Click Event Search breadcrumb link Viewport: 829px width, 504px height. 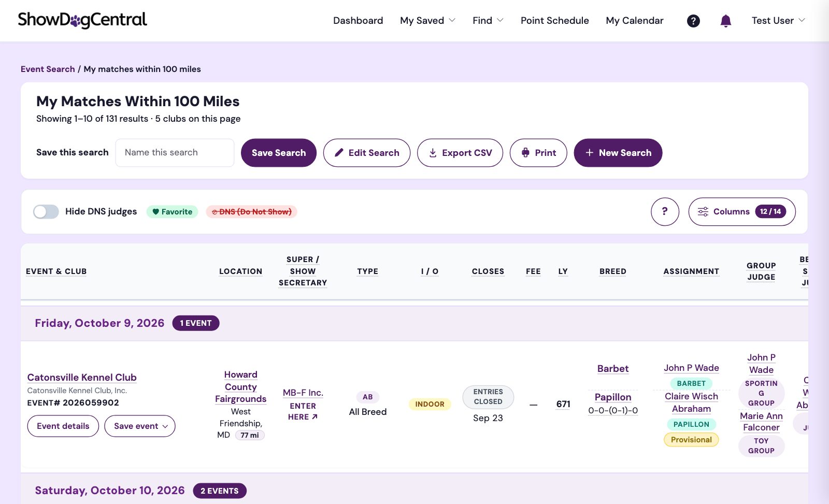tap(48, 69)
